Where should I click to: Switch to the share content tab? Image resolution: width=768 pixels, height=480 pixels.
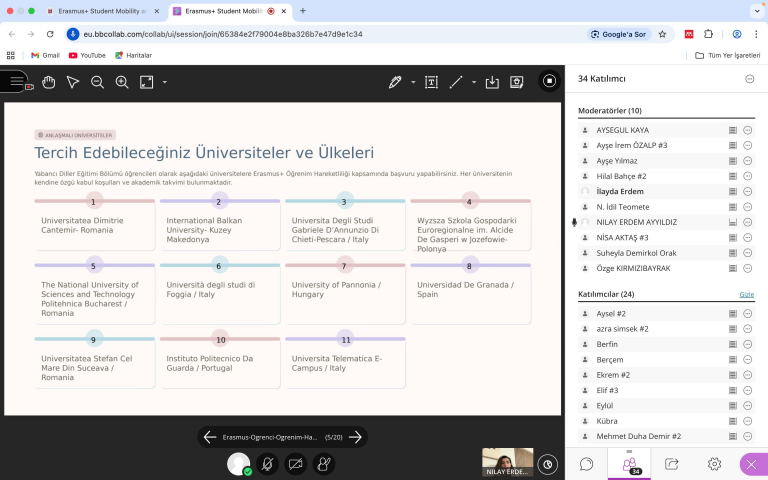tap(672, 464)
